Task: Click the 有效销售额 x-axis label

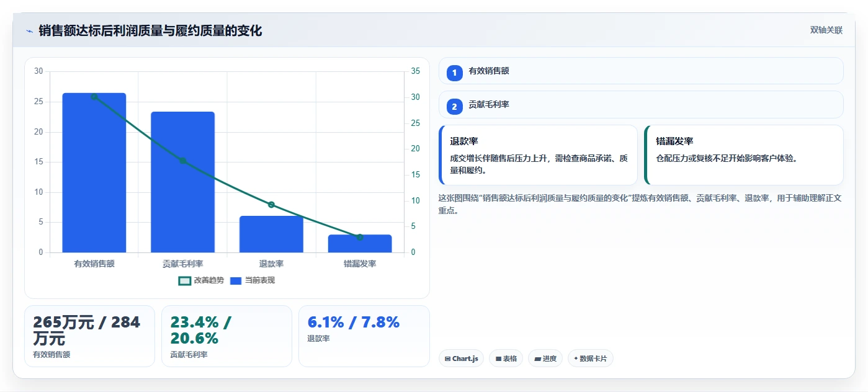Action: point(94,264)
